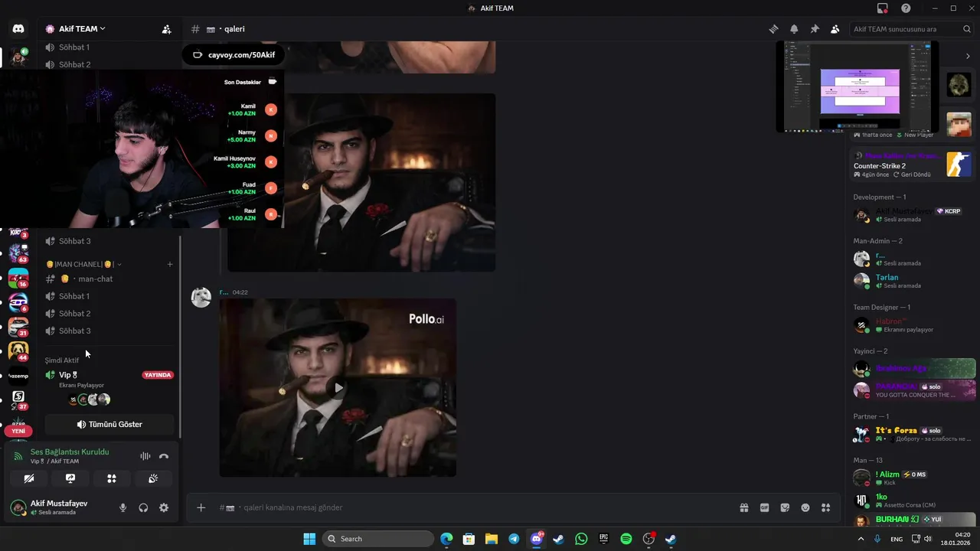Send a gift via gift icon
The width and height of the screenshot is (980, 551).
pyautogui.click(x=743, y=507)
